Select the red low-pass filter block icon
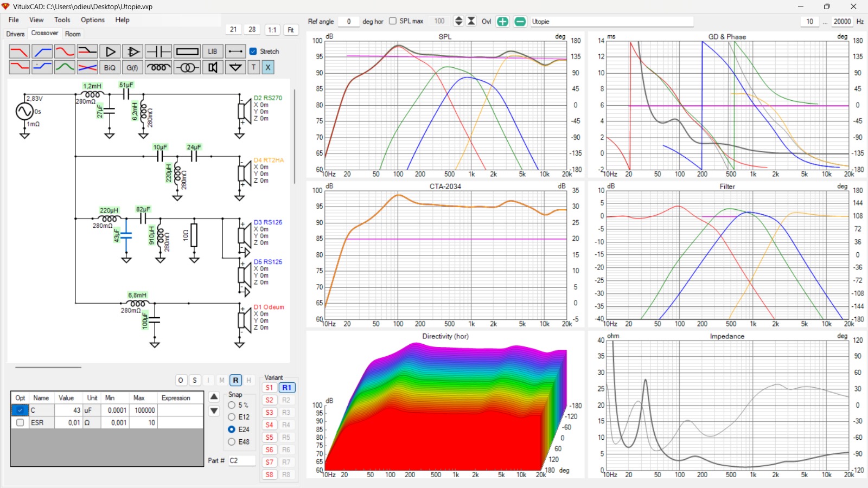Screen dimensions: 868x488 [x=20, y=52]
